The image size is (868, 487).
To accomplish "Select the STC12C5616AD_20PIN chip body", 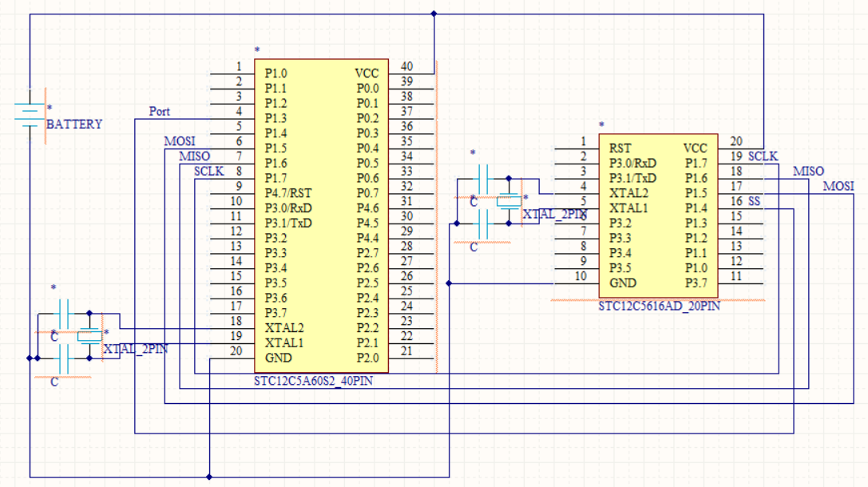I will click(658, 216).
